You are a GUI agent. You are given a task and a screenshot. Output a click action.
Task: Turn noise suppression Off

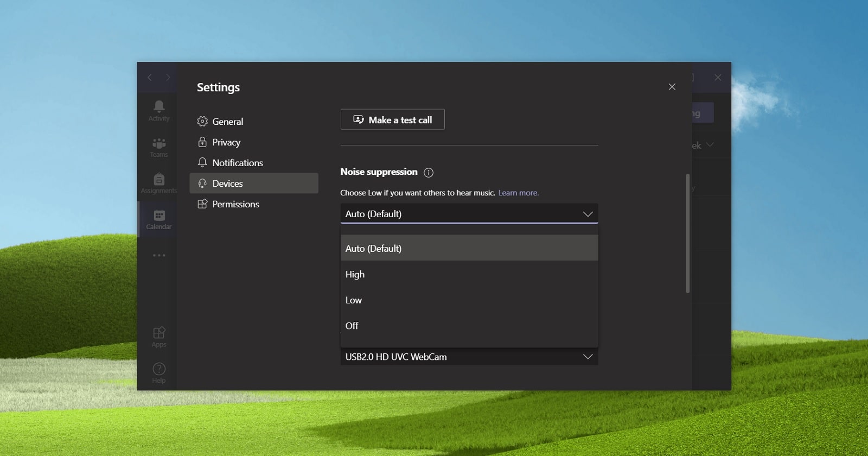pyautogui.click(x=469, y=326)
